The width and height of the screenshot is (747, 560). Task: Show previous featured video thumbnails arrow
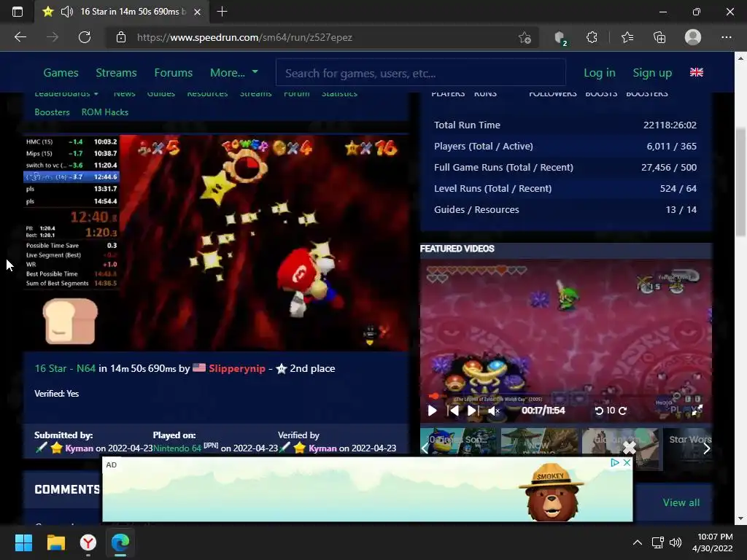[x=425, y=448]
